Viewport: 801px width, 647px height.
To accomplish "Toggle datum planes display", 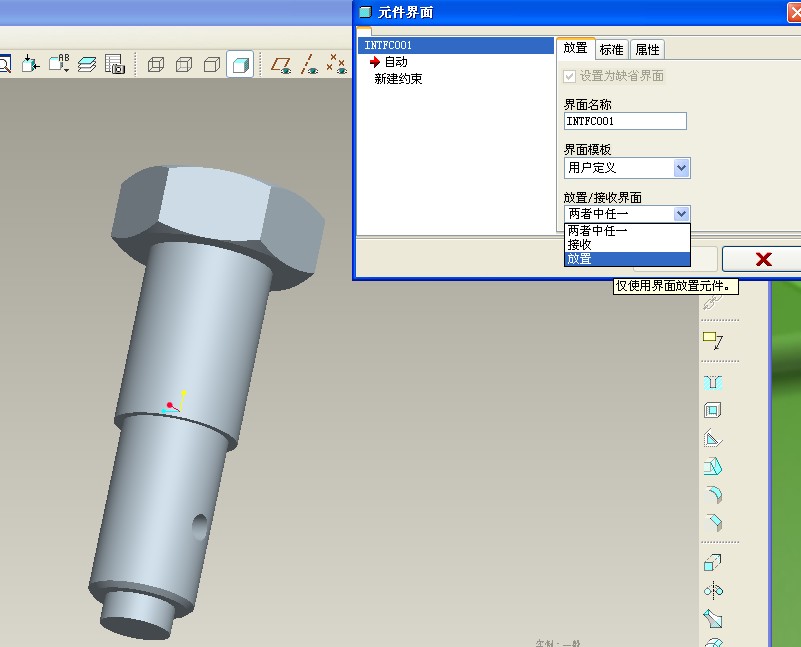I will (x=281, y=65).
